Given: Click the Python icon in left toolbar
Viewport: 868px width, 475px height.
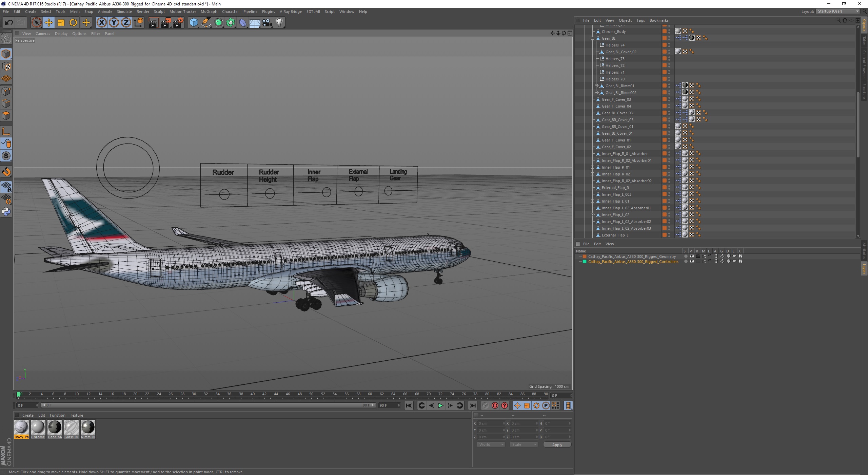Looking at the screenshot, I should click(6, 211).
